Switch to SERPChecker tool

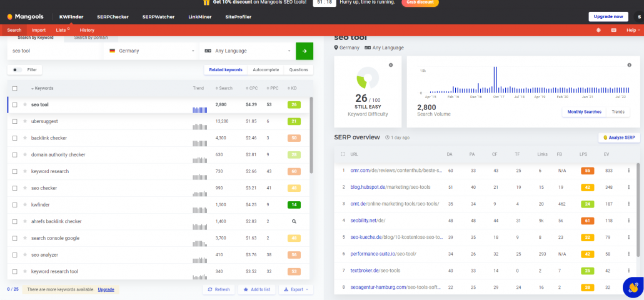click(113, 17)
